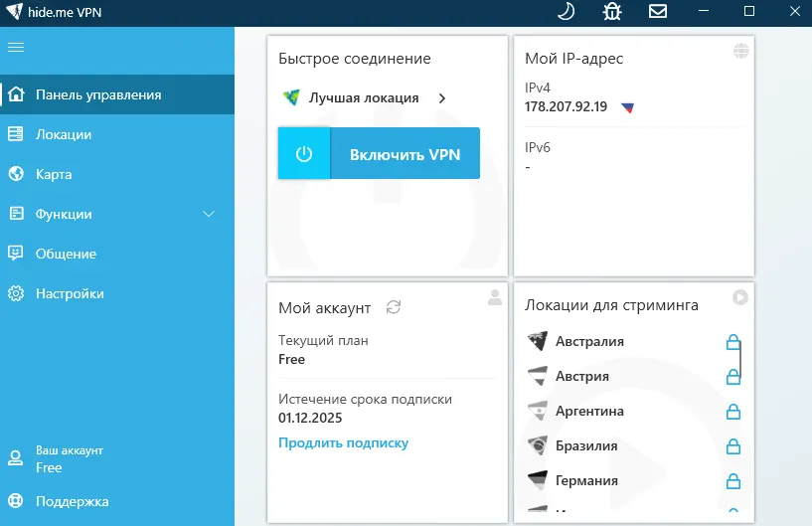Click the server icon beside Локации
Screen dimensions: 812x526
pyautogui.click(x=16, y=133)
